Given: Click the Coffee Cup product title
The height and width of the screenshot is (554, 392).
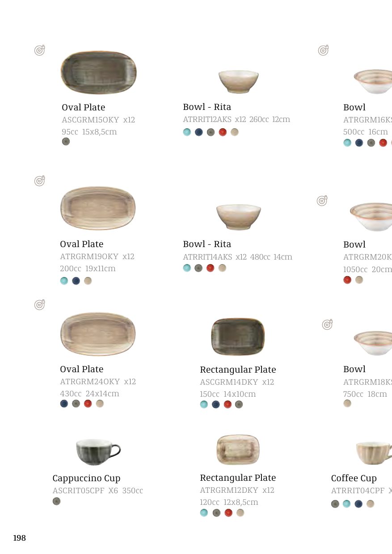Looking at the screenshot, I should (354, 478).
